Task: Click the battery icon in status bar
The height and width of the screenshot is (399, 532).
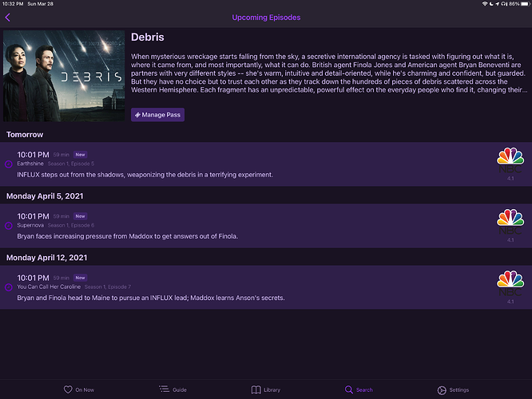Action: 522,4
